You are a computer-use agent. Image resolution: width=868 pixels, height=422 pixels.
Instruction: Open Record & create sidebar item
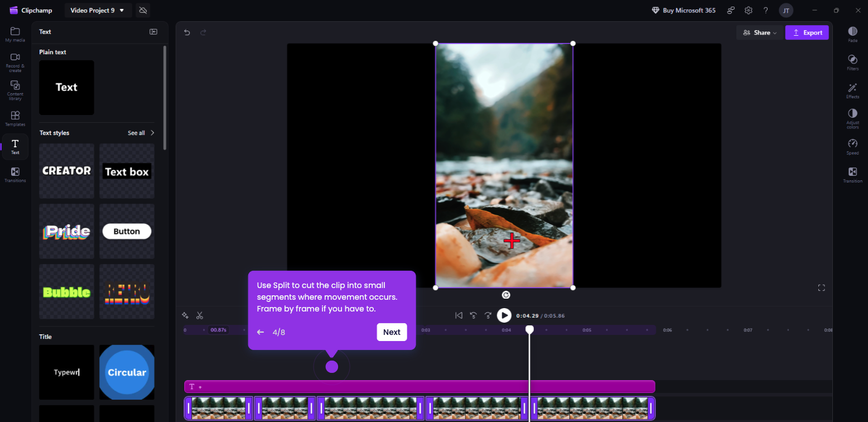point(15,62)
